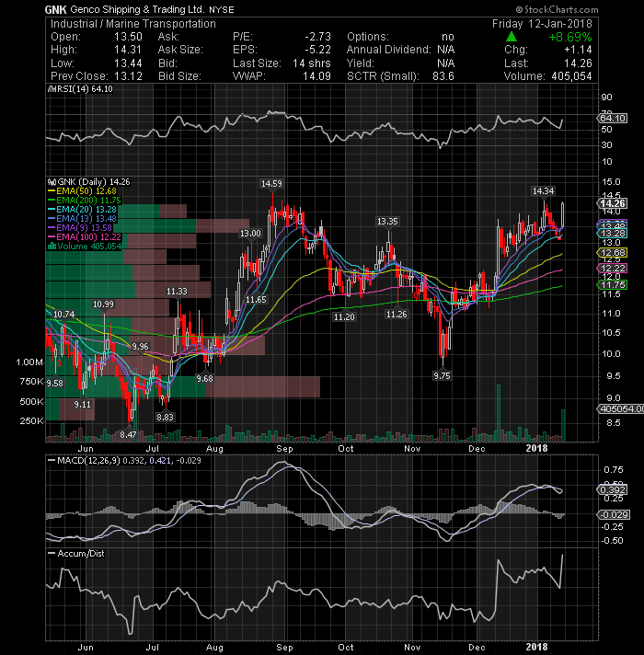Click the green Volume 405,054 legend entry
Screen dimensions: 644x655
[85, 246]
